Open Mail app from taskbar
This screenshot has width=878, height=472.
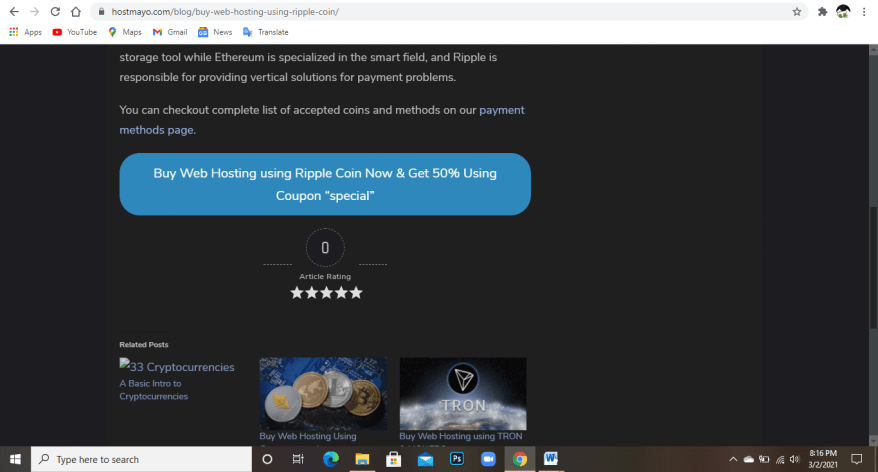pos(425,459)
